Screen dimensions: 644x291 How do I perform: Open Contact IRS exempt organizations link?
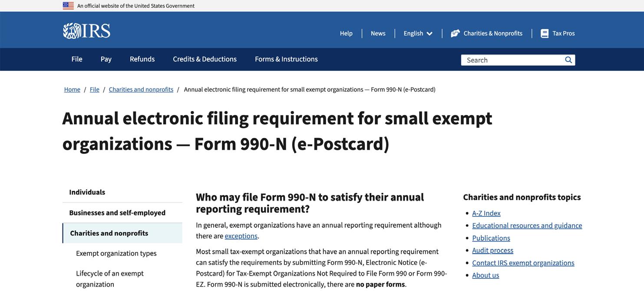(x=523, y=263)
